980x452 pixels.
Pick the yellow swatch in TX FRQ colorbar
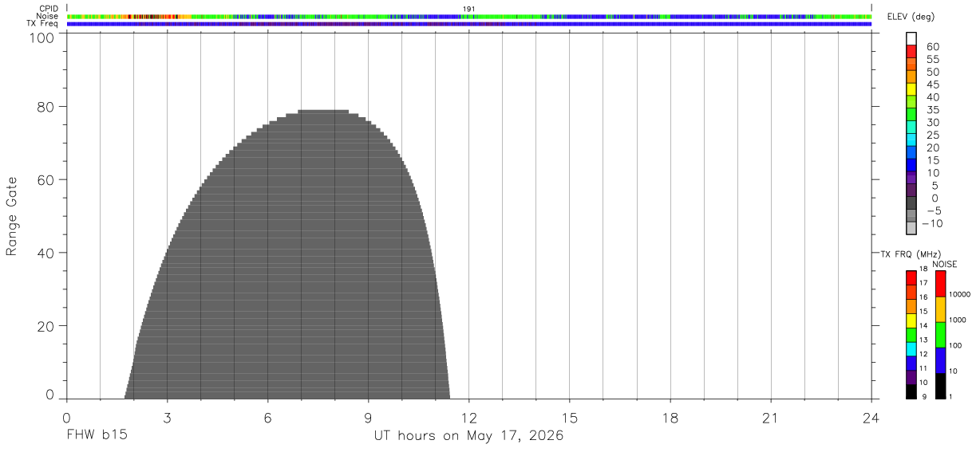(x=911, y=320)
